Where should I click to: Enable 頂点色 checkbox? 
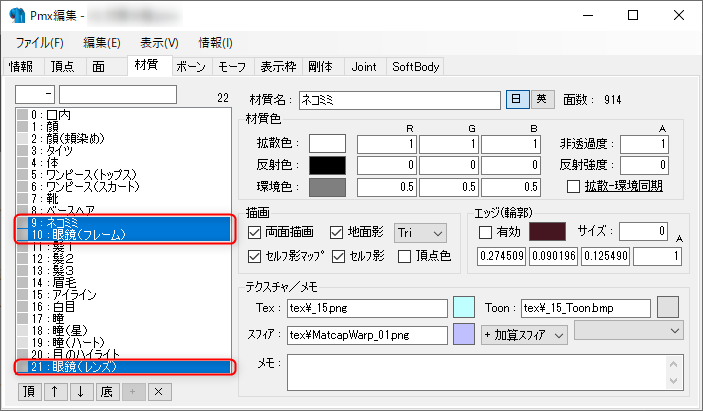click(404, 256)
